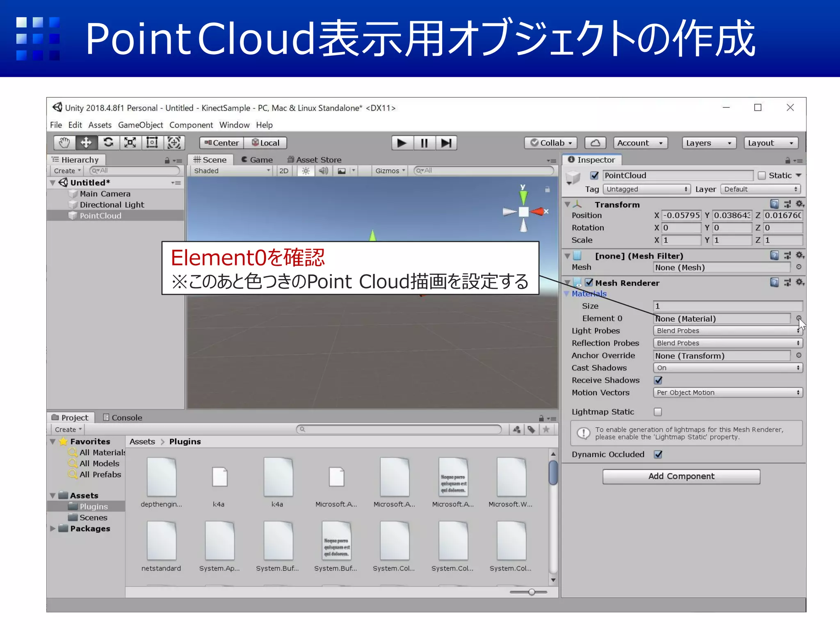The height and width of the screenshot is (630, 840).
Task: Open Reflection Probes dropdown
Action: pos(728,343)
